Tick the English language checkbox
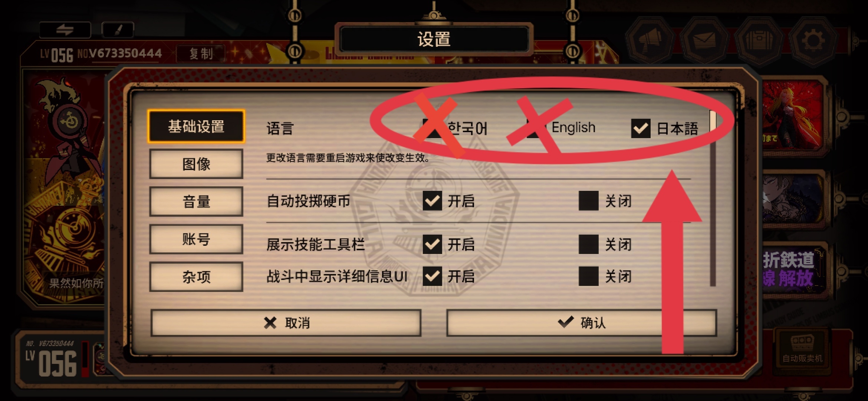This screenshot has height=401, width=868. coord(536,128)
